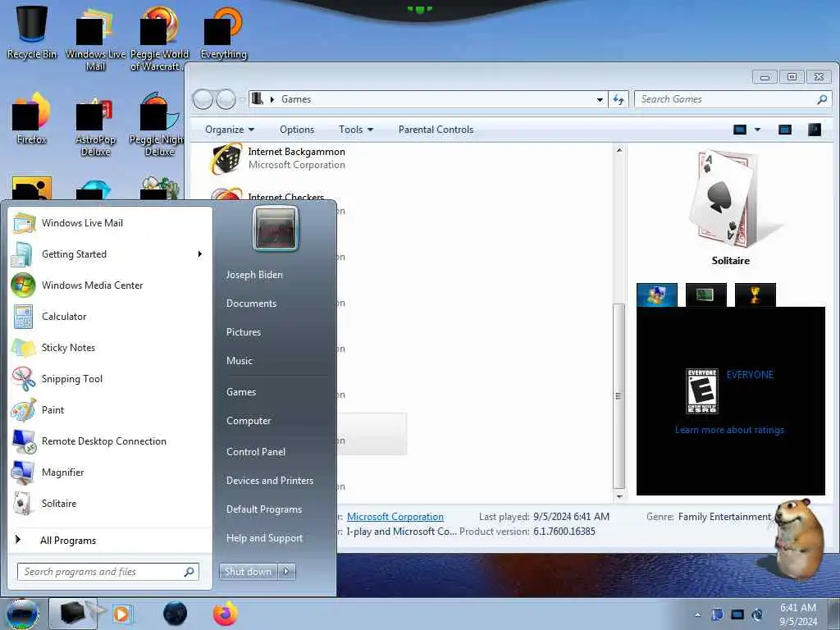Click the Forward button in Games window

(x=226, y=99)
